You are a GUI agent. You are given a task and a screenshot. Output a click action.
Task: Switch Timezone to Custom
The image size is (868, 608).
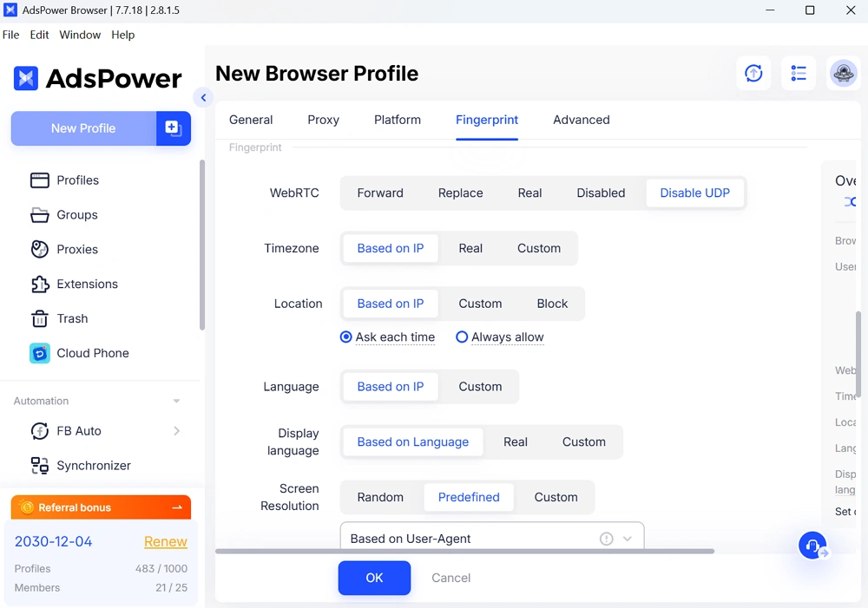point(538,248)
